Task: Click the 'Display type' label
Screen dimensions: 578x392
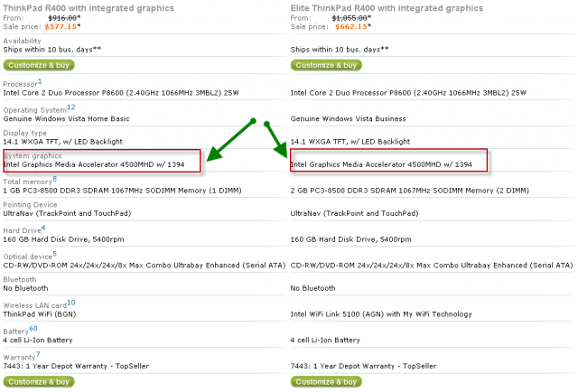Action: 24,133
